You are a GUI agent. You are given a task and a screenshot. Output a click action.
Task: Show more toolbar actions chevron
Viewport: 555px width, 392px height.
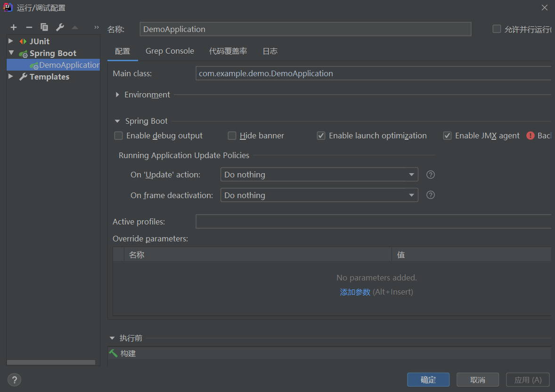click(x=96, y=27)
